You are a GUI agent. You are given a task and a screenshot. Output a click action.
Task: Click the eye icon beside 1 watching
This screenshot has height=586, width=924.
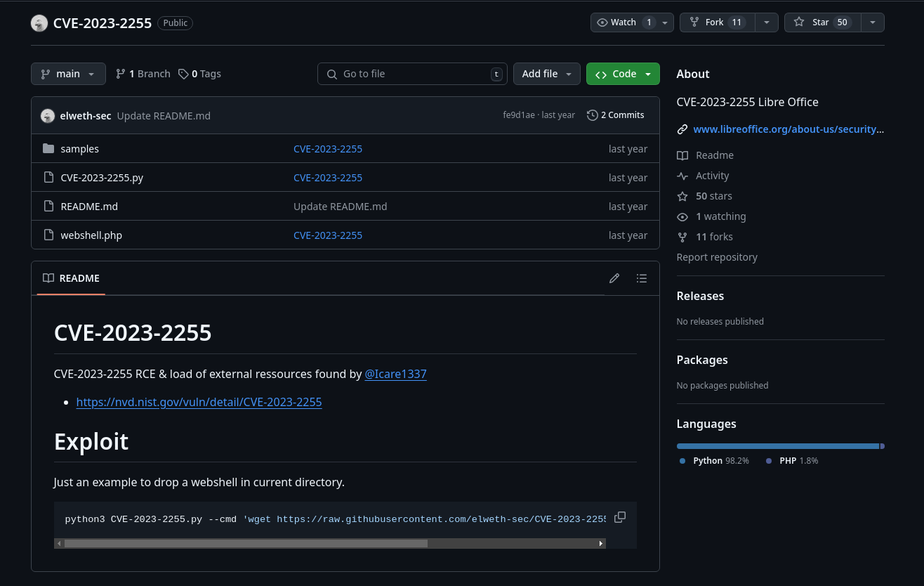682,216
